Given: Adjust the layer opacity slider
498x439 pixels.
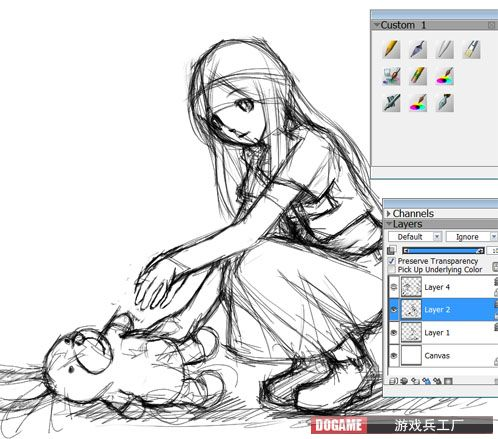Looking at the screenshot, I should [x=443, y=251].
